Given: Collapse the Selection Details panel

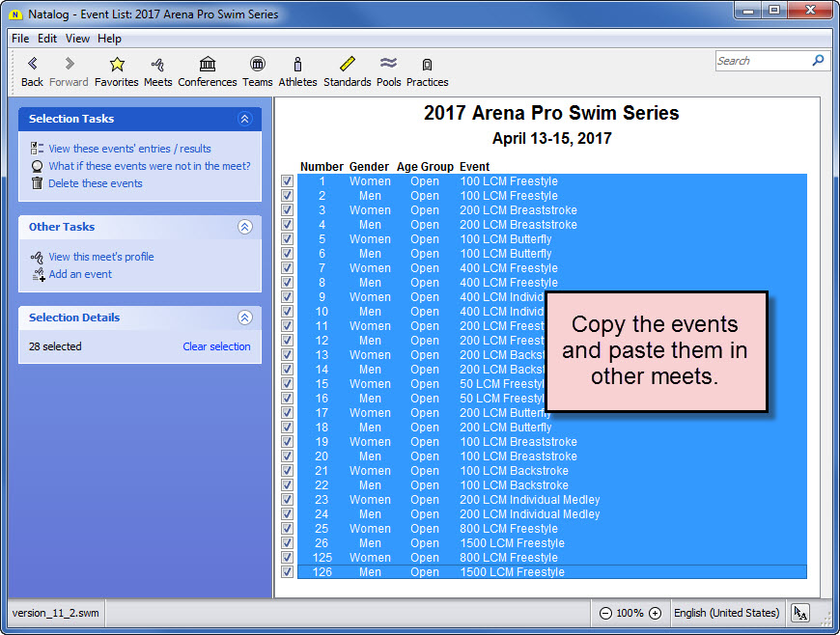Looking at the screenshot, I should click(x=244, y=317).
